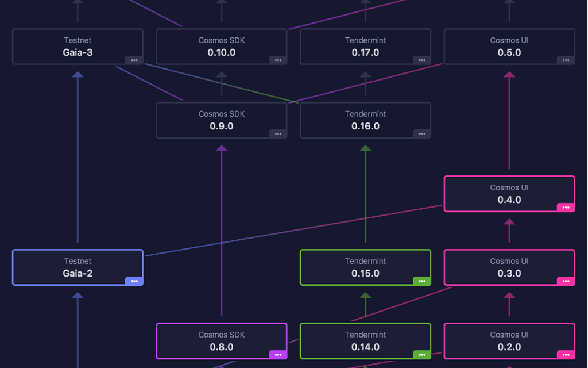The width and height of the screenshot is (588, 368).
Task: Select the Cosmos SDK 0.8.0 card
Action: tap(222, 341)
